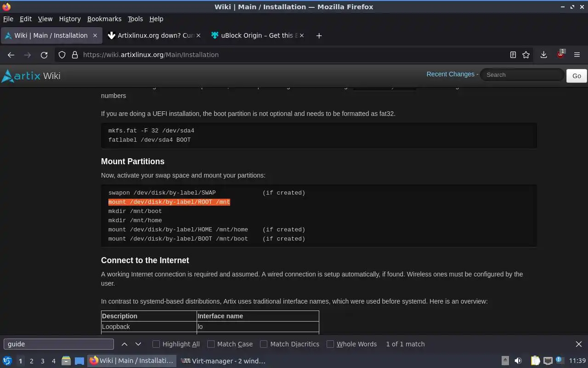Image resolution: width=588 pixels, height=368 pixels.
Task: Switch to virtual desktop 3
Action: 42,361
